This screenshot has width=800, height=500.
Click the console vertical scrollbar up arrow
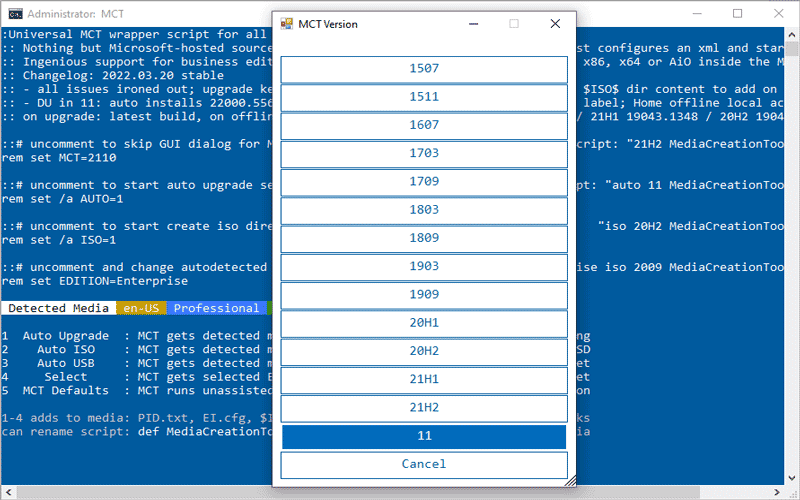point(791,35)
